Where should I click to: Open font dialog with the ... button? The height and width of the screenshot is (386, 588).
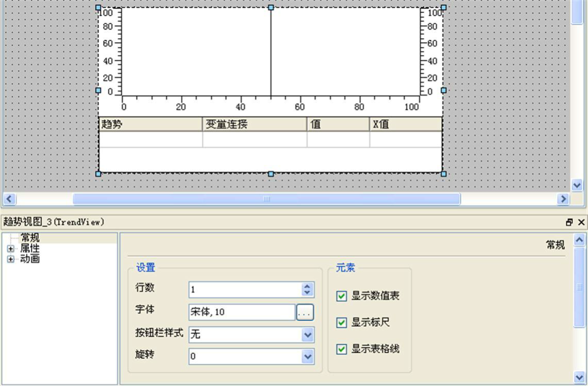(305, 312)
